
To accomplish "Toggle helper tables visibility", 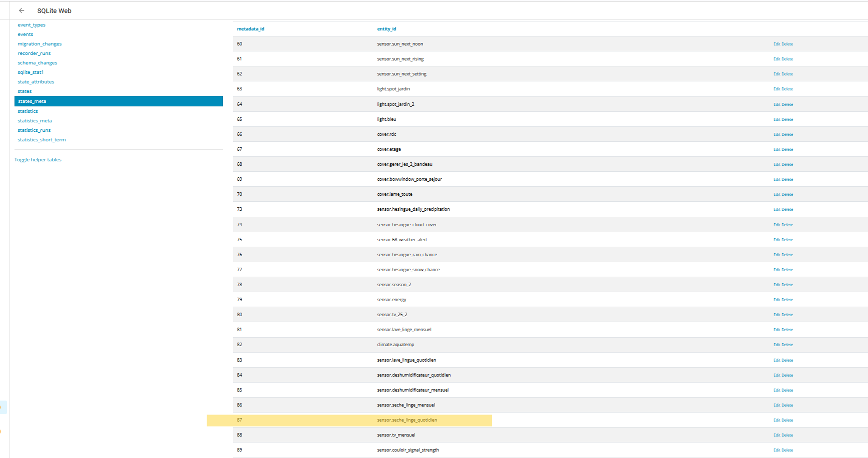I will (x=38, y=160).
